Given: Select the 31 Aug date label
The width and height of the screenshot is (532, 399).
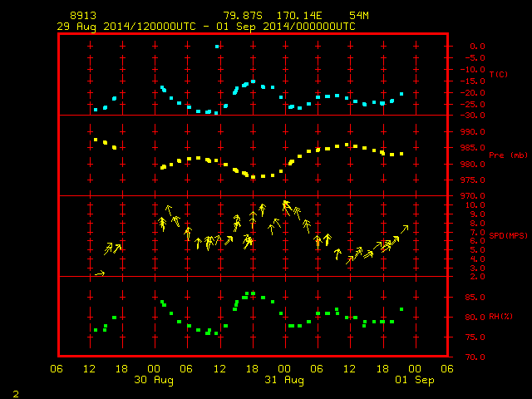Looking at the screenshot, I should 284,380.
